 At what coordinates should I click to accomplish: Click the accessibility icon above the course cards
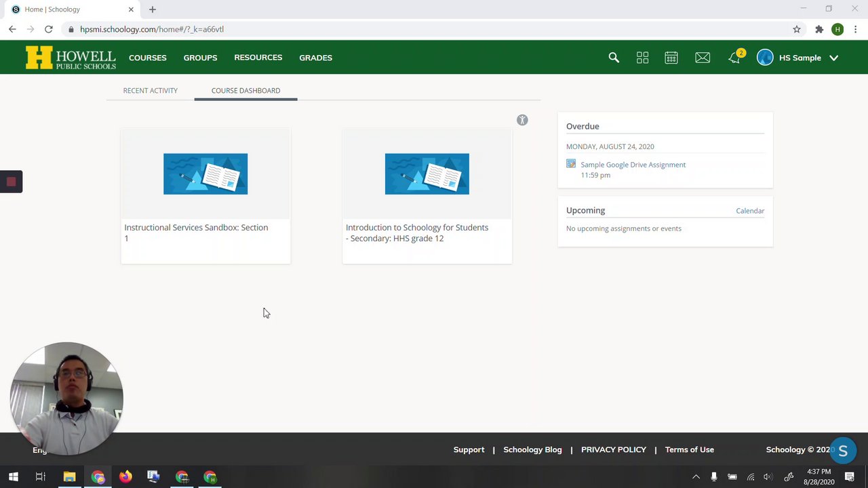522,120
